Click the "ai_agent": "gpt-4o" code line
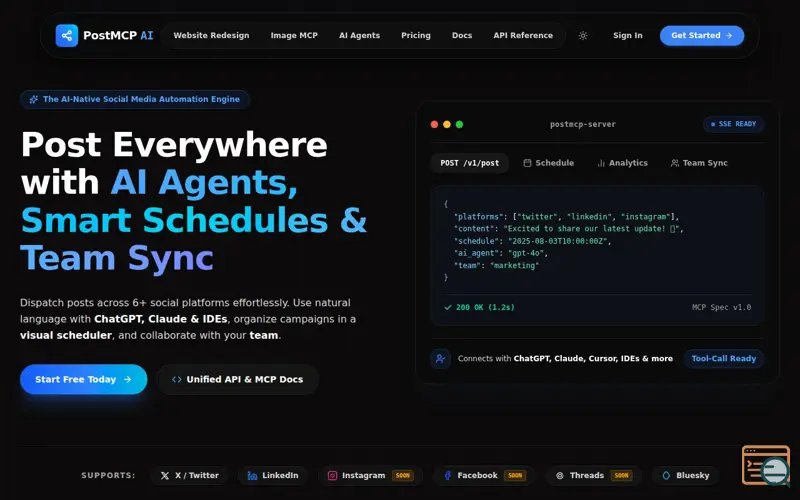This screenshot has height=500, width=800. point(501,253)
